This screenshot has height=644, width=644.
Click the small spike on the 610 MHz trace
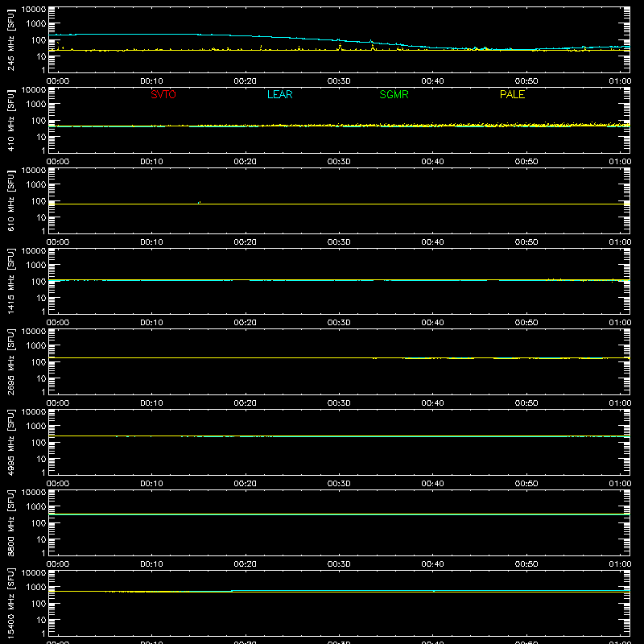tap(199, 203)
